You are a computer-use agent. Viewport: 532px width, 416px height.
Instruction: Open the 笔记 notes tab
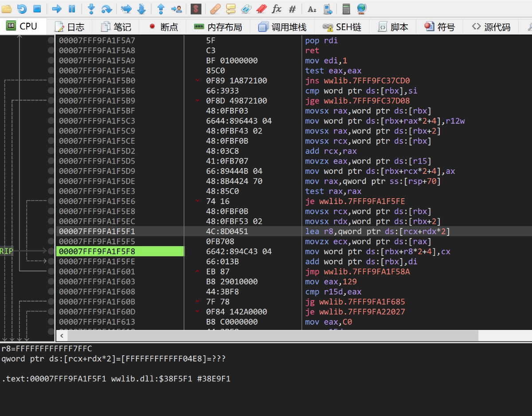pos(116,27)
